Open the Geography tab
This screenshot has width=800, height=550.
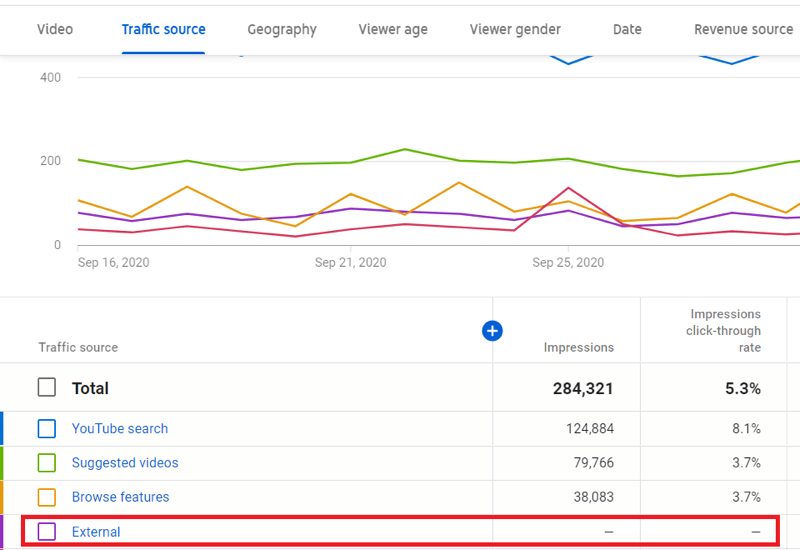[282, 29]
